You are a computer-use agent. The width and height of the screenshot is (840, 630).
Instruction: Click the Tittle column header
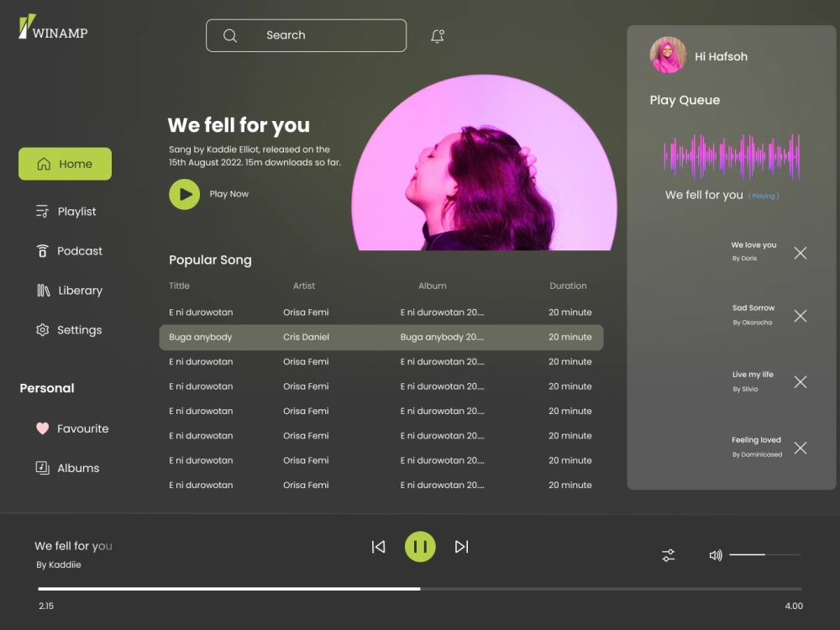coord(179,286)
